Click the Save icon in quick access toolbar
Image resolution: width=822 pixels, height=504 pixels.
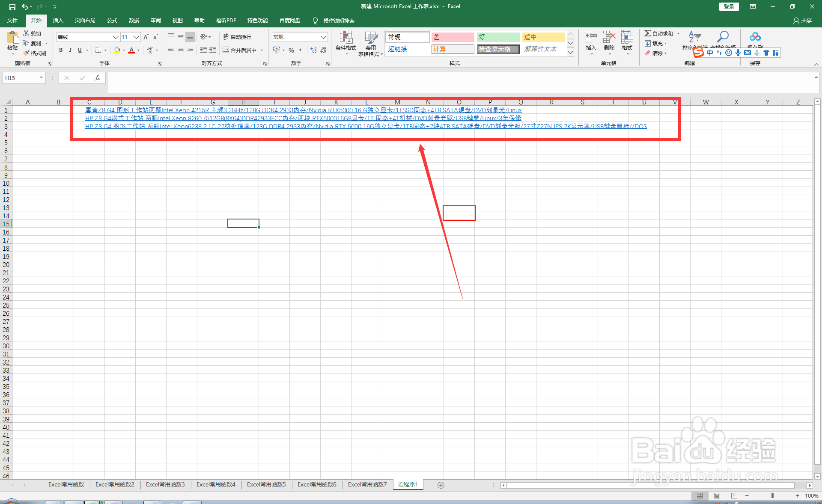coord(12,7)
